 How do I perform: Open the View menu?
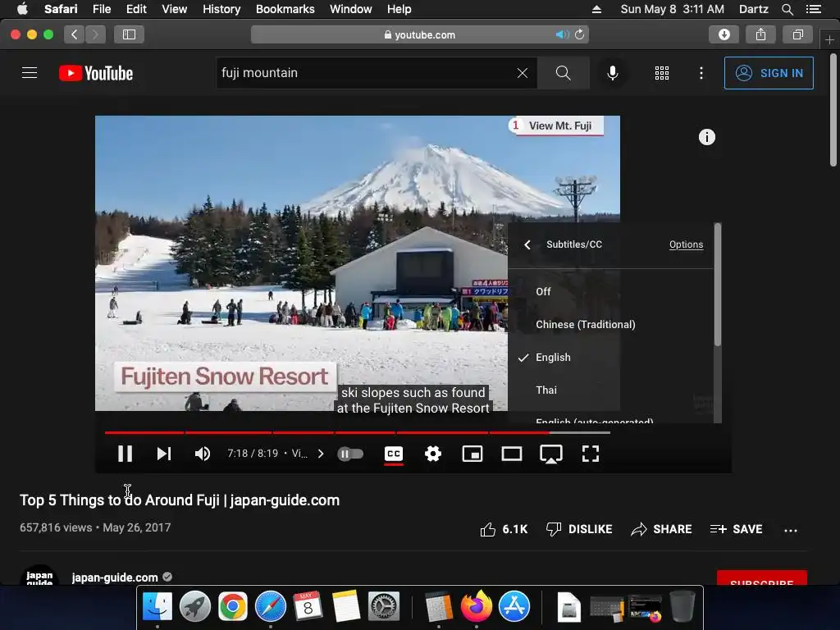coord(175,9)
